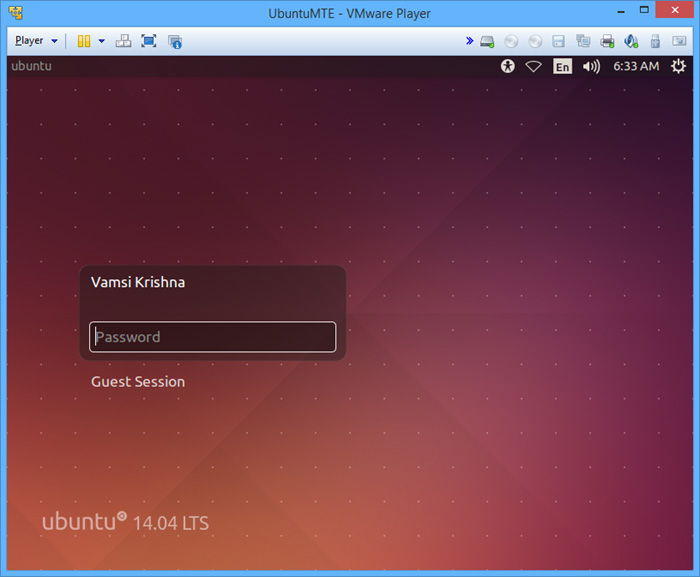Send Ctrl+Alt+Del to the VM
Screen dimensions: 700x577
coord(123,41)
